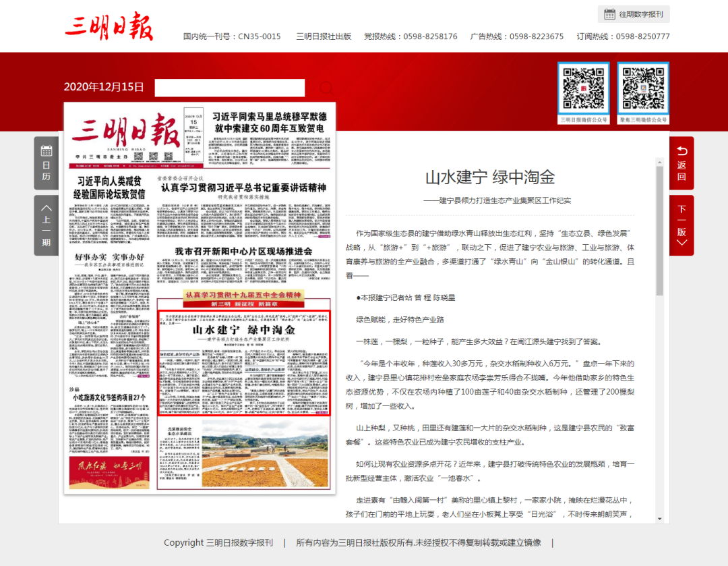This screenshot has width=728, height=566.
Task: Click scrollbar up arrow of article panel
Action: (659, 162)
